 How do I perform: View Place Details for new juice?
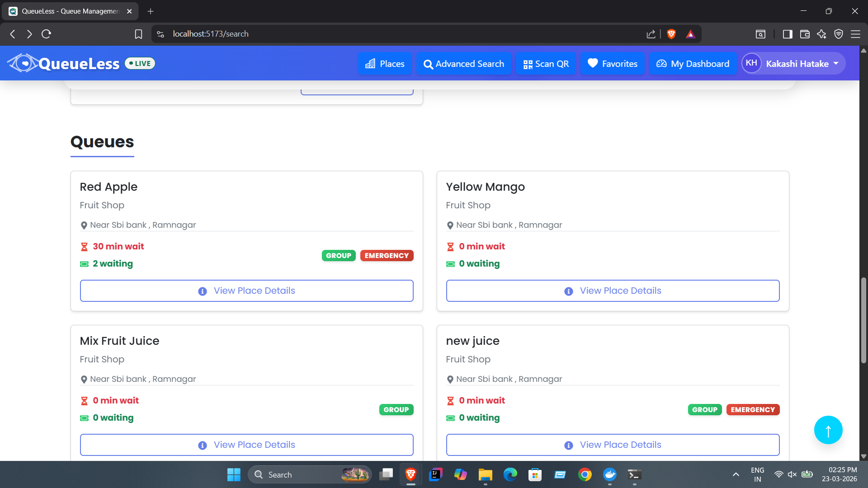coord(613,445)
